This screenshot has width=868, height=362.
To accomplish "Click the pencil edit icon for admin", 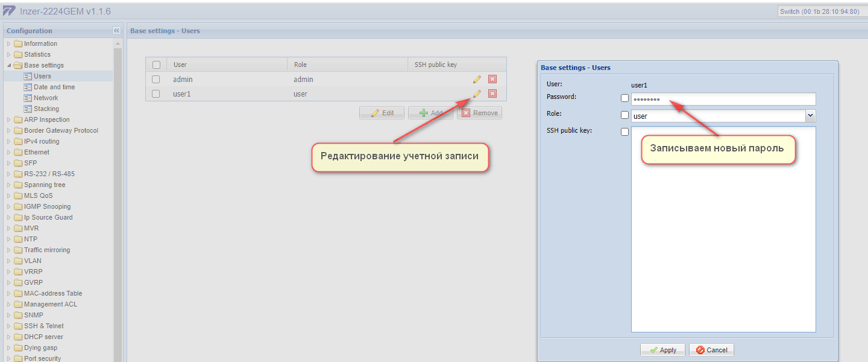I will tap(477, 79).
